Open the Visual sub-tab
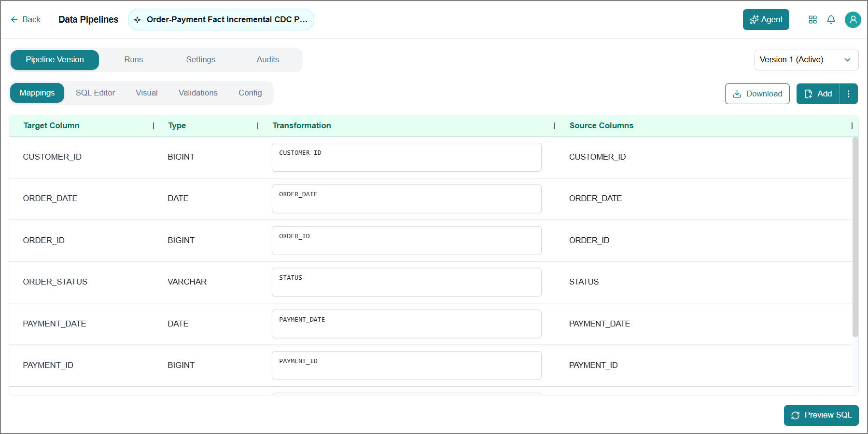The height and width of the screenshot is (434, 868). (x=147, y=93)
